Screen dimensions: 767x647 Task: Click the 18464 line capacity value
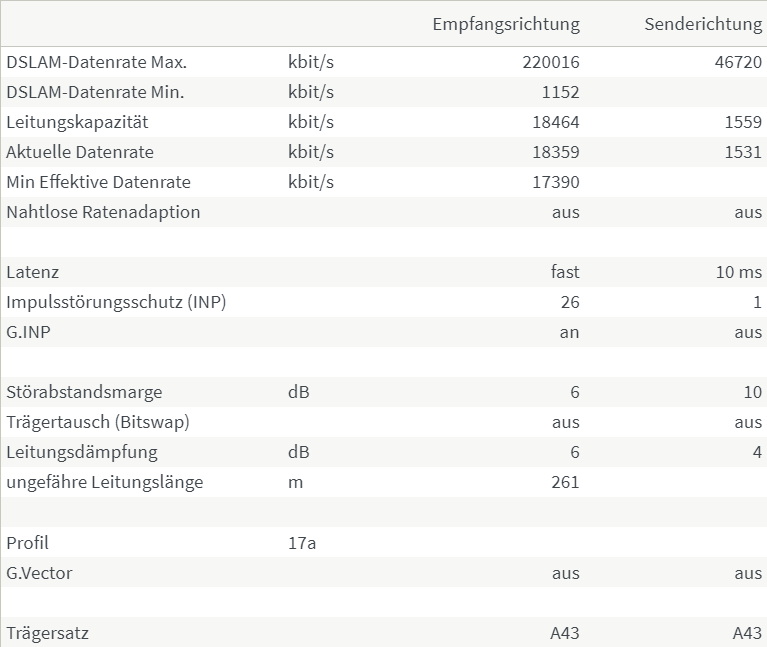point(555,122)
